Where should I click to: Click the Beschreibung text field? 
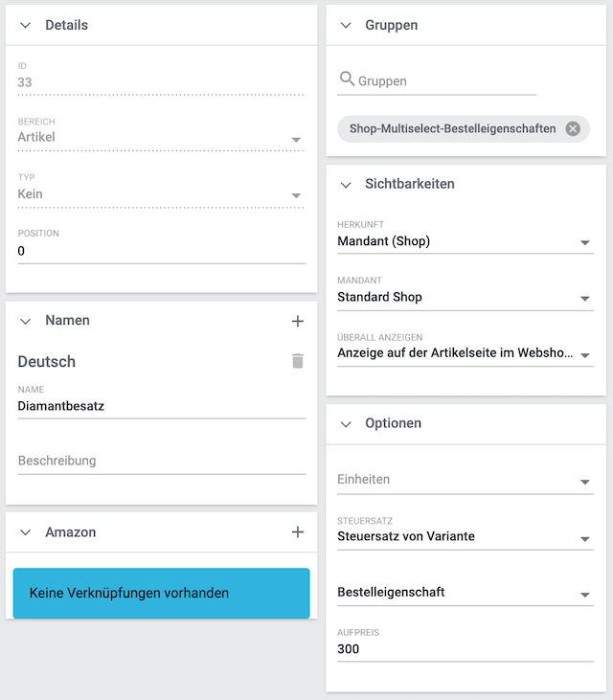161,461
